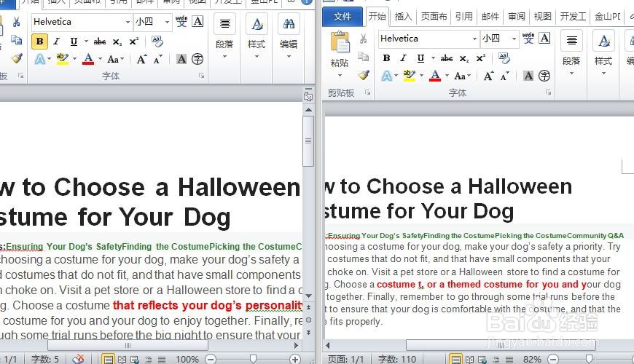Apply red font color in right window

[x=435, y=76]
